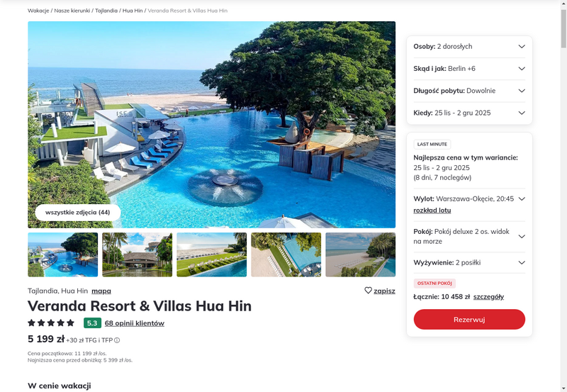Screen dimensions: 567x392
Task: Expand the Osoby guests selector
Action: tap(469, 46)
